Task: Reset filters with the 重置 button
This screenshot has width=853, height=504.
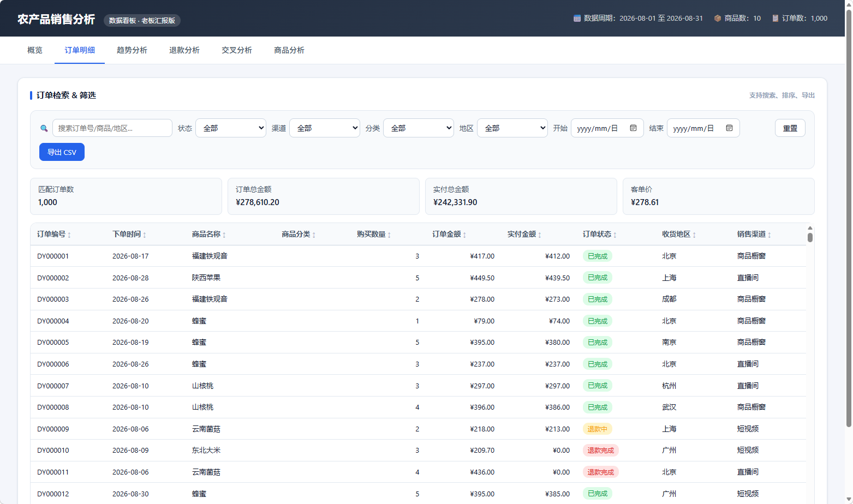Action: (x=790, y=128)
